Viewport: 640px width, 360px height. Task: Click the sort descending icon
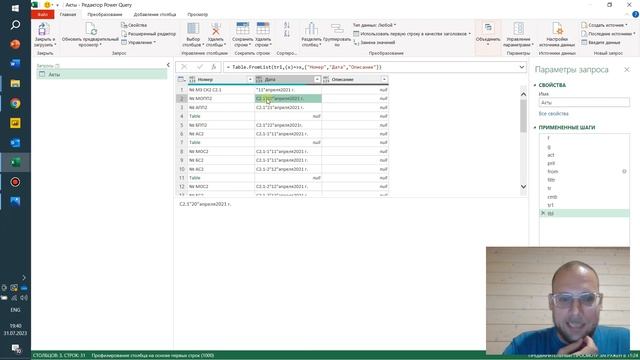pos(287,34)
